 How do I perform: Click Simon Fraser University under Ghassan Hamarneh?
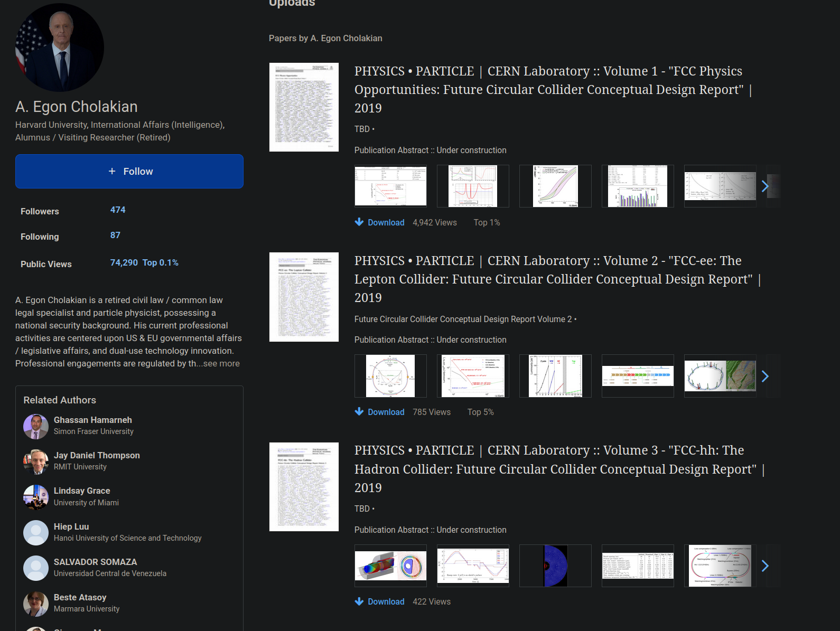pos(94,431)
